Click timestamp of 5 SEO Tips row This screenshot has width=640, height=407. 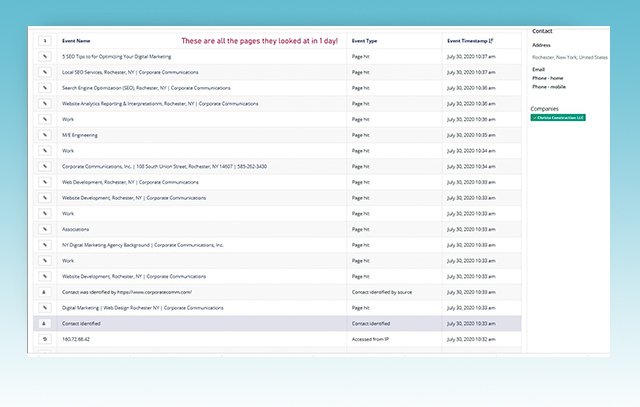coord(471,57)
